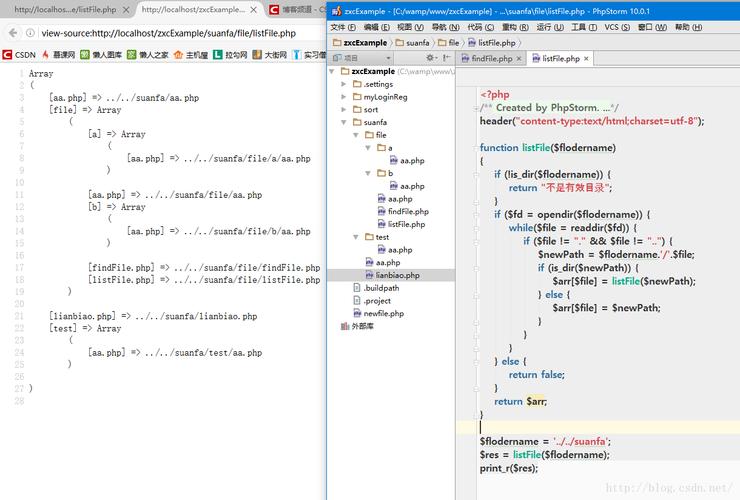The image size is (740, 500).
Task: Open PhpStorm 帮助 (H) menu
Action: click(689, 27)
